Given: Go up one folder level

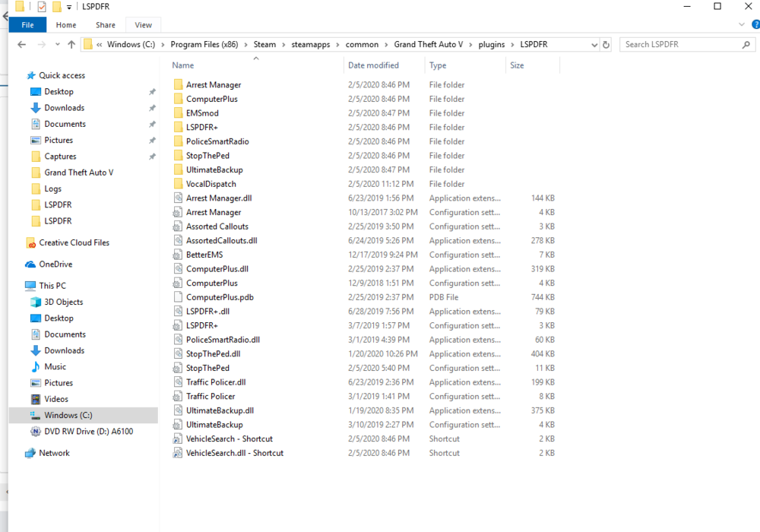Looking at the screenshot, I should pyautogui.click(x=71, y=45).
